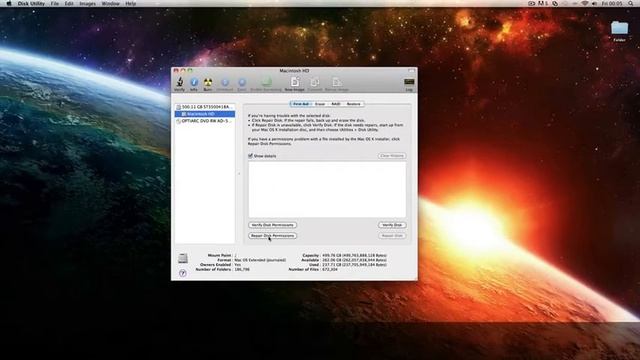The image size is (640, 360).
Task: Open the Disk Utility app menu
Action: [31, 3]
